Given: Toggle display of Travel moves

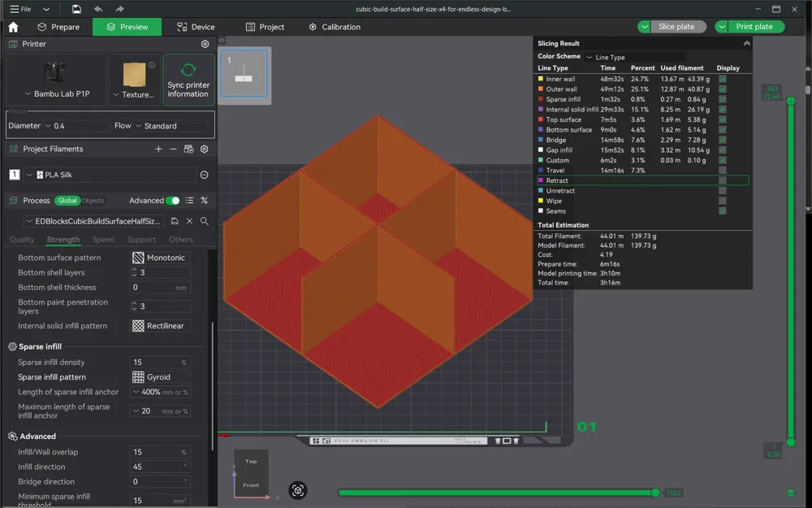Looking at the screenshot, I should point(722,170).
